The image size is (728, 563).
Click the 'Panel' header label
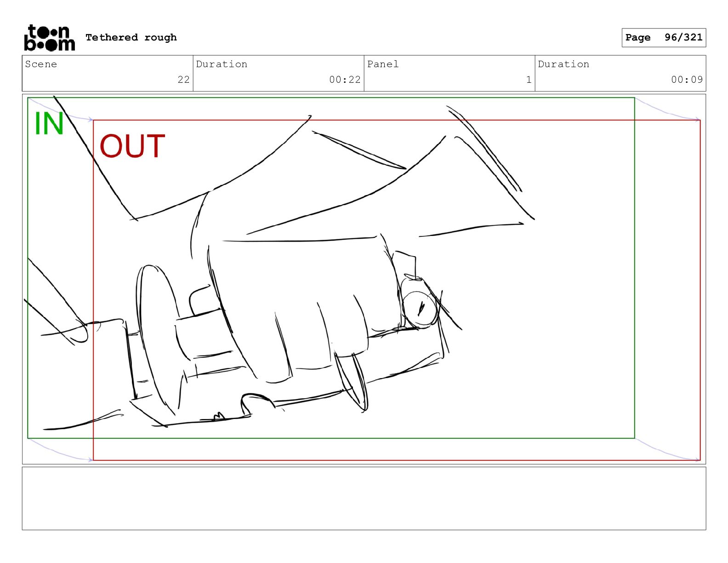click(382, 64)
